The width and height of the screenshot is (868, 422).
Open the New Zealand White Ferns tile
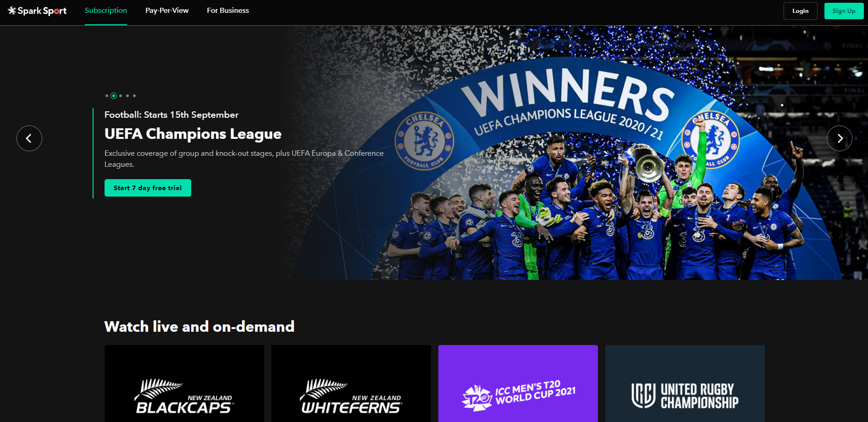pos(351,384)
